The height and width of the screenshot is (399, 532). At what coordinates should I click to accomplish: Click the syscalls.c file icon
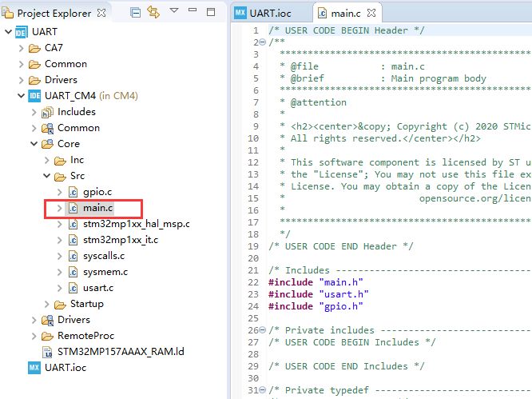73,256
